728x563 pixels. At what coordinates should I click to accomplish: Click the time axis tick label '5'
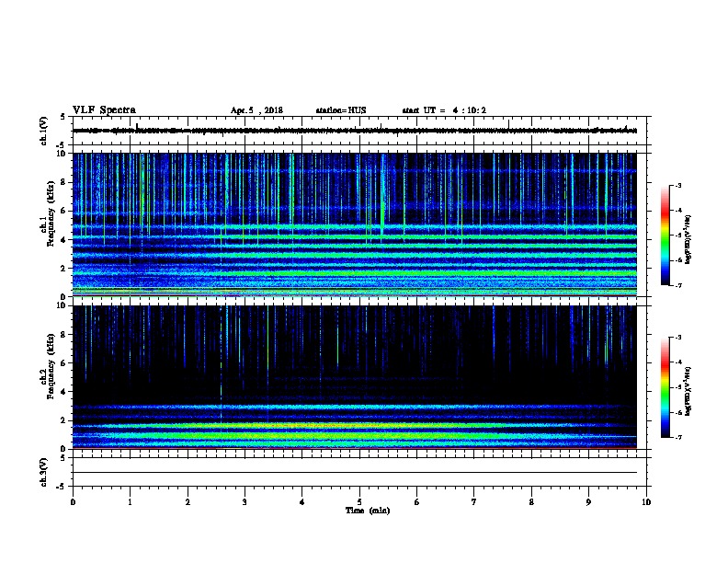(359, 502)
